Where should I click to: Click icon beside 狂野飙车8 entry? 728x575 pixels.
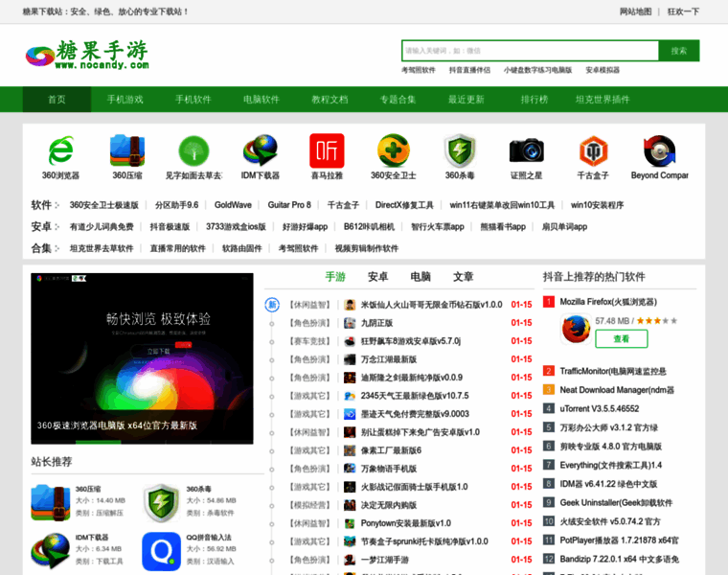tap(350, 341)
